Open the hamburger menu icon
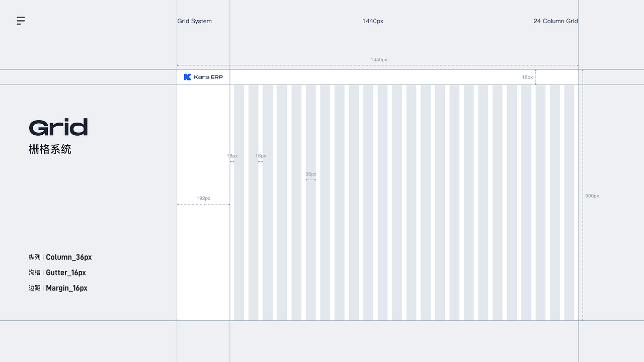The image size is (644, 362). point(21,21)
